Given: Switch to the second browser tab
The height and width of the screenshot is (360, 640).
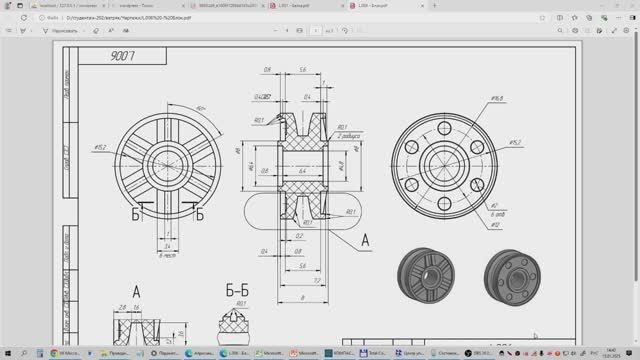Looking at the screenshot, I should [x=147, y=6].
